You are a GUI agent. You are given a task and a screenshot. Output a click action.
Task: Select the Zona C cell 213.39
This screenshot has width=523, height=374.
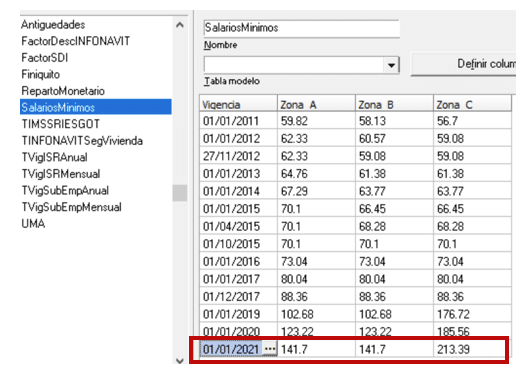point(472,349)
